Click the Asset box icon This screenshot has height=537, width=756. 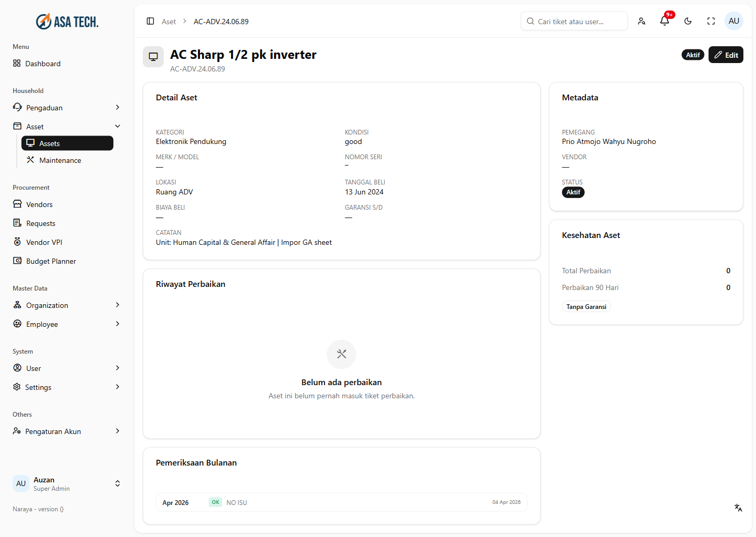(x=17, y=126)
